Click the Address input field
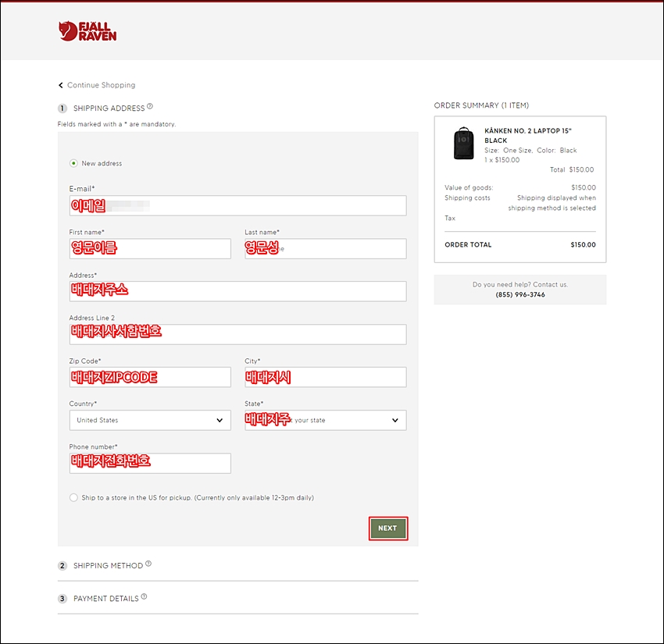The height and width of the screenshot is (644, 664). point(238,291)
